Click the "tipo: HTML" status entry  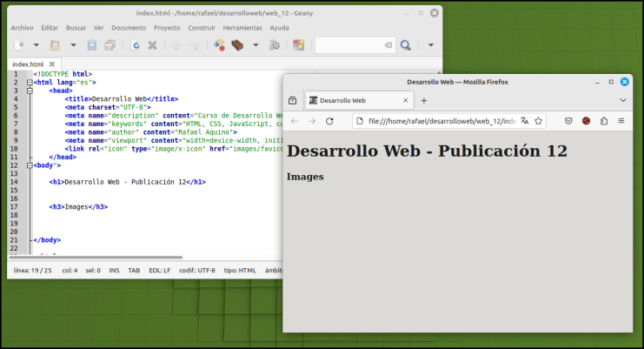(240, 271)
